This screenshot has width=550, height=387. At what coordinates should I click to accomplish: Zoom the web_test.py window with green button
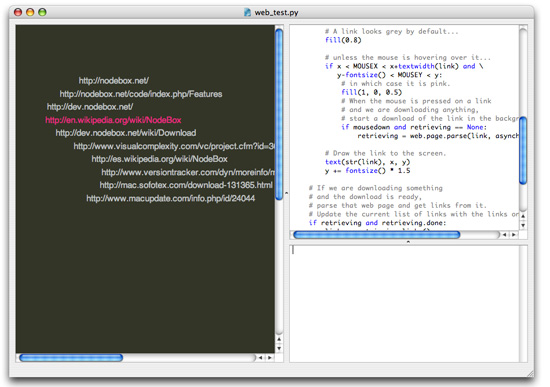(x=42, y=12)
